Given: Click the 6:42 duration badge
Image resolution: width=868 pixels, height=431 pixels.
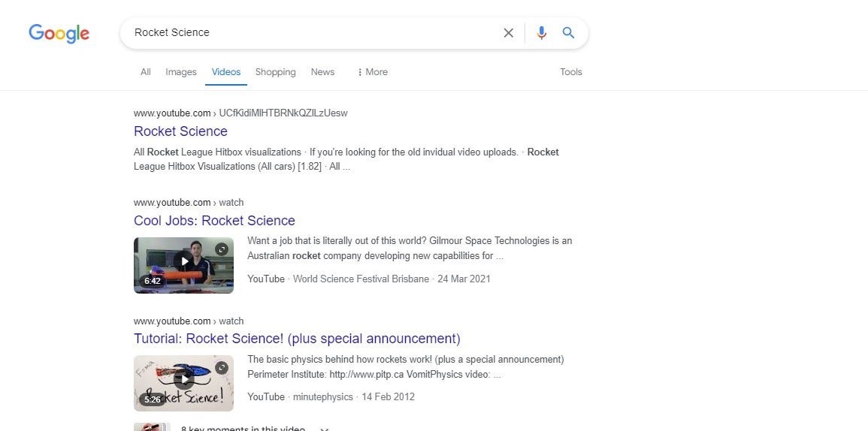Looking at the screenshot, I should point(153,281).
